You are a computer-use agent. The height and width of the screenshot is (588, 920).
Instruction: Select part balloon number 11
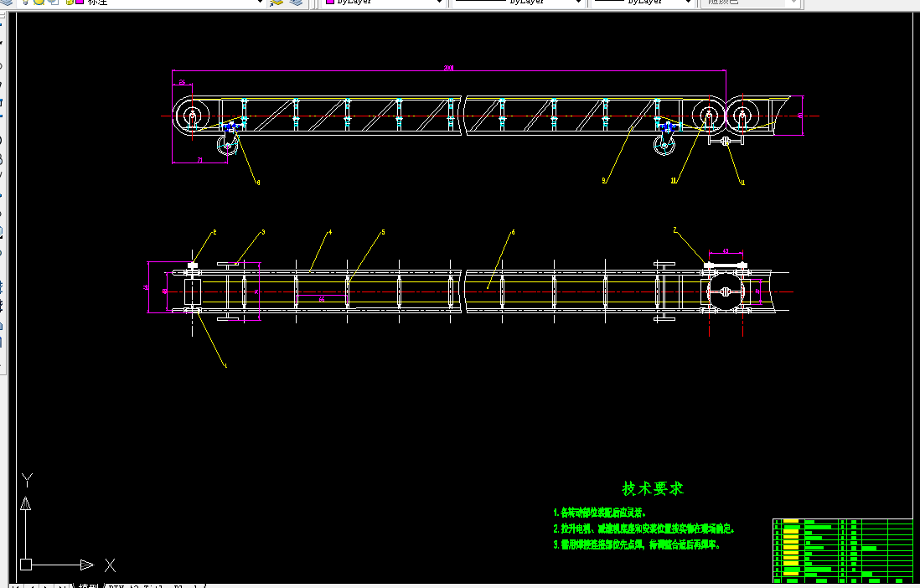click(743, 183)
